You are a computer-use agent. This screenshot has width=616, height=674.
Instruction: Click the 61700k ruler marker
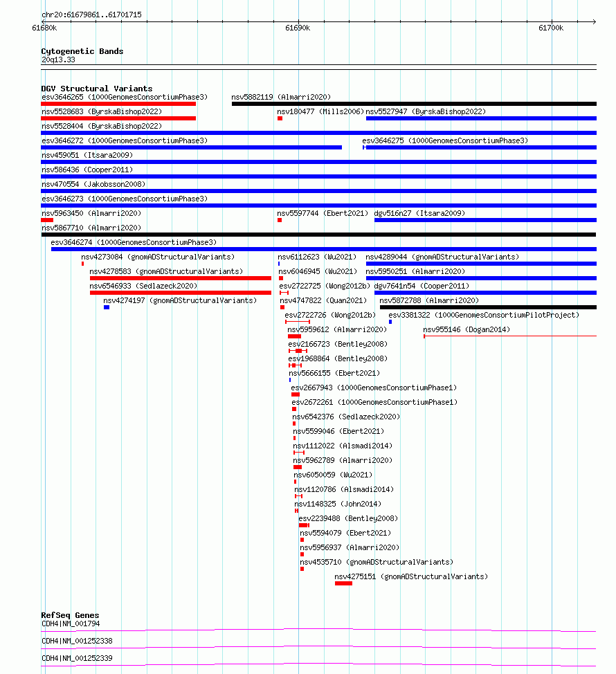pyautogui.click(x=551, y=28)
